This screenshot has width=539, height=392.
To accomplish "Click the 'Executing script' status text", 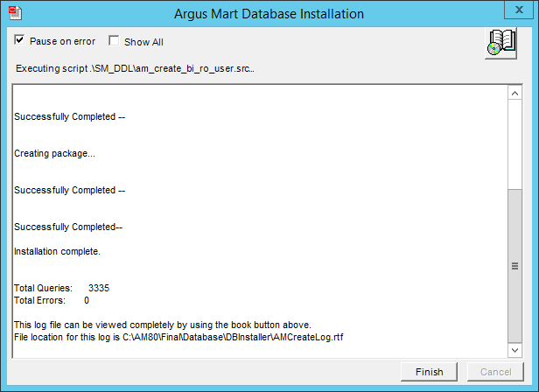I will pyautogui.click(x=135, y=68).
